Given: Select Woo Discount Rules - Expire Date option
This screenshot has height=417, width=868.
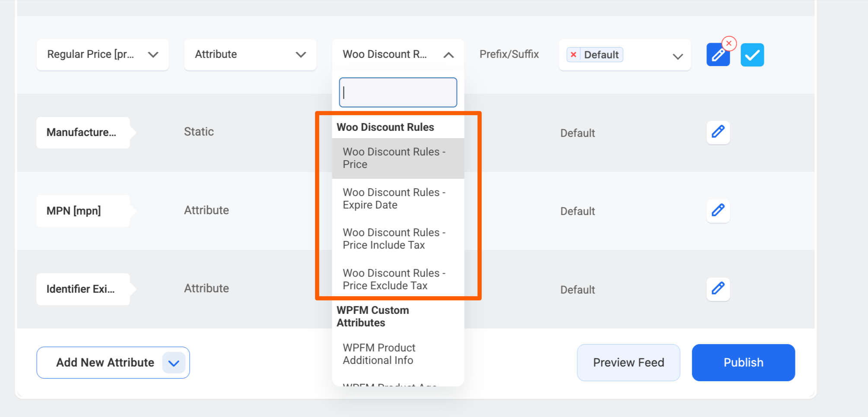Looking at the screenshot, I should click(x=394, y=198).
